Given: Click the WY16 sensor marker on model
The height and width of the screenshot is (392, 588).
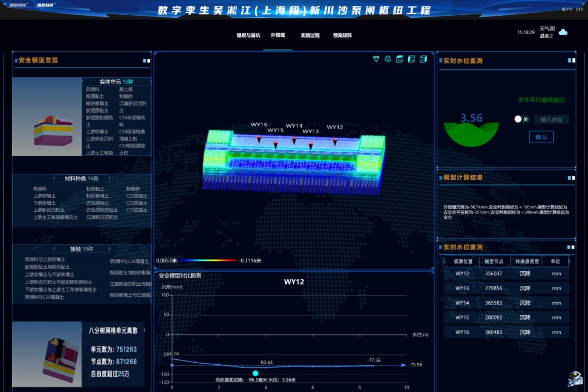Looking at the screenshot, I should pyautogui.click(x=259, y=140).
